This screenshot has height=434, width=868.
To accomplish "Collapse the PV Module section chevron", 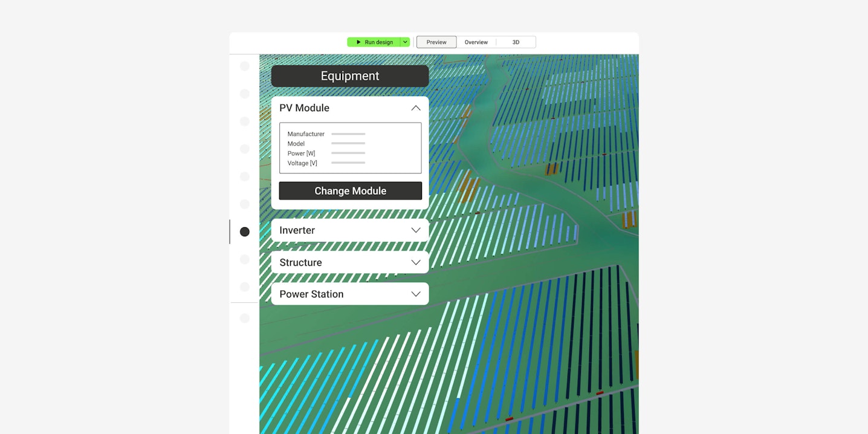I will [x=415, y=108].
